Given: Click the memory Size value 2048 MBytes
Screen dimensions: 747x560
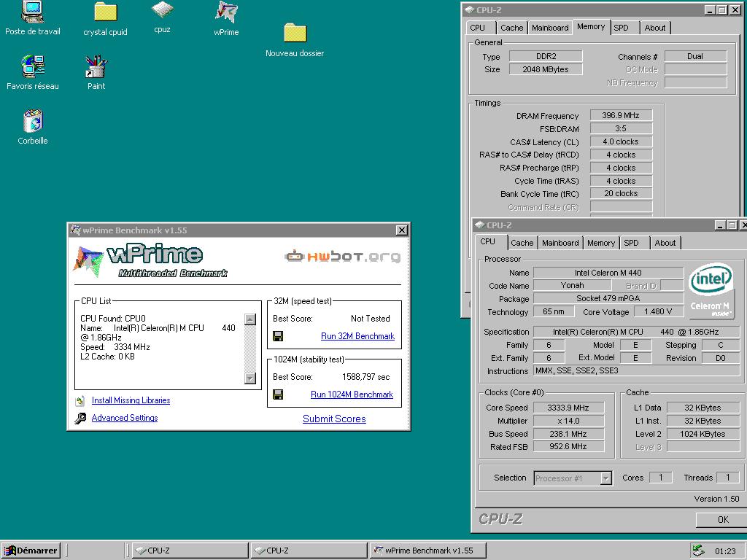Looking at the screenshot, I should [x=546, y=69].
